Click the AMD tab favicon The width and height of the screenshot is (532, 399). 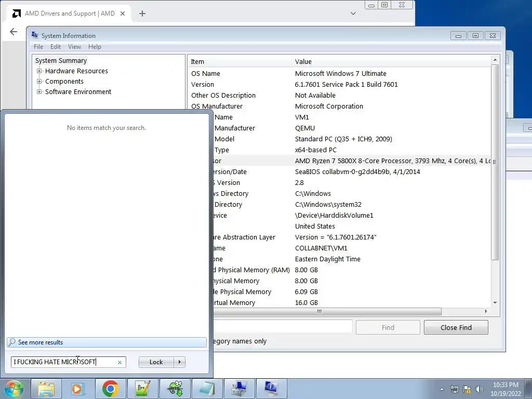[16, 14]
